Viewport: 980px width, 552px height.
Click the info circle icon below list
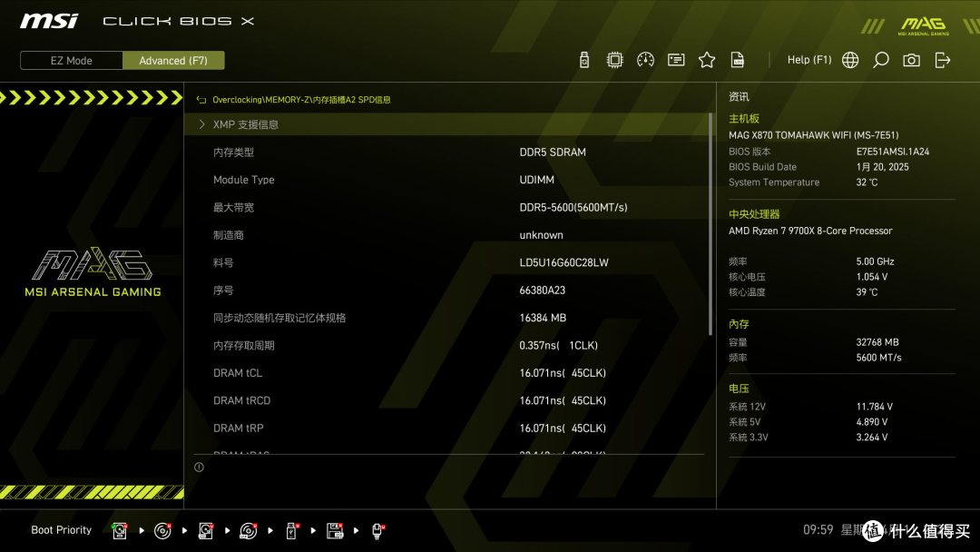pos(199,467)
